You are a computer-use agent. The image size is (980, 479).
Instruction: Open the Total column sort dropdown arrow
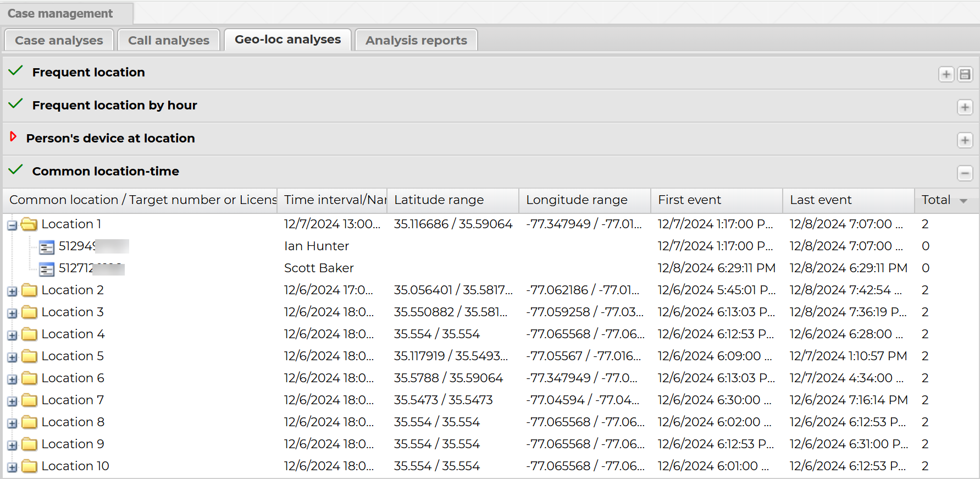coord(963,201)
